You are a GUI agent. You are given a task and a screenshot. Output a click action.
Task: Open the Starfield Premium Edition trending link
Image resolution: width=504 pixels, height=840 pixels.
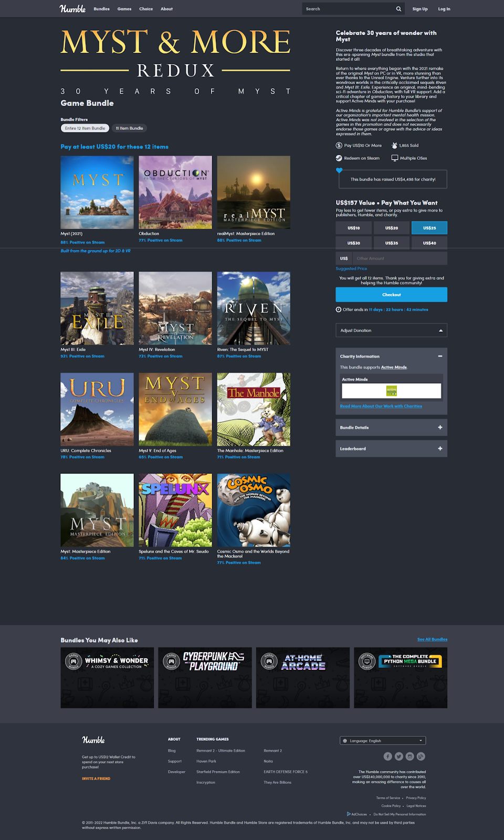218,772
